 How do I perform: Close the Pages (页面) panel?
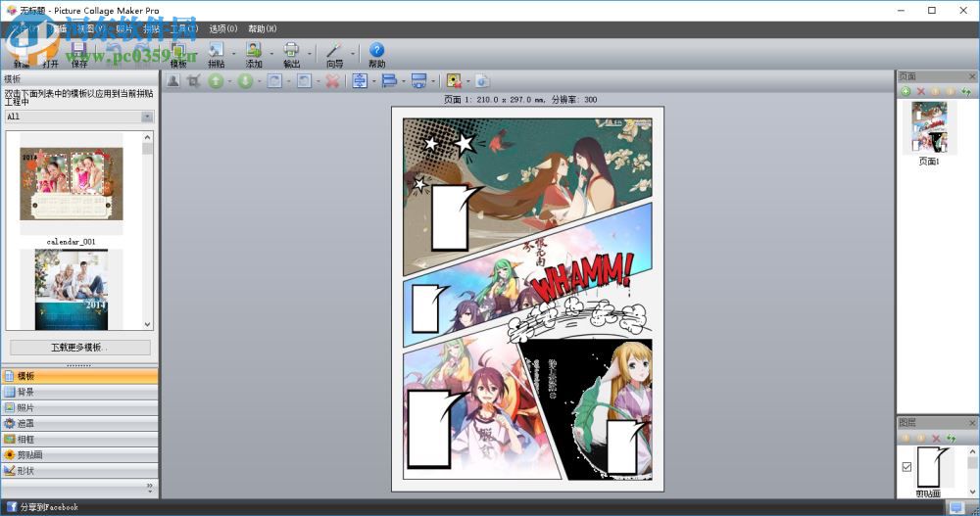tap(972, 76)
